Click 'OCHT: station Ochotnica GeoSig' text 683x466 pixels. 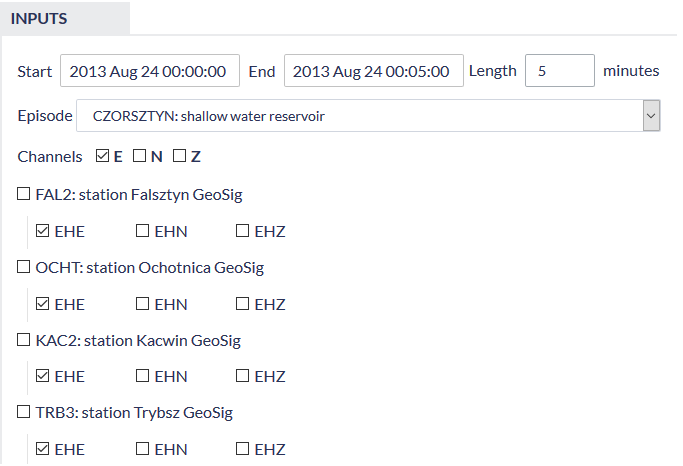pyautogui.click(x=150, y=267)
